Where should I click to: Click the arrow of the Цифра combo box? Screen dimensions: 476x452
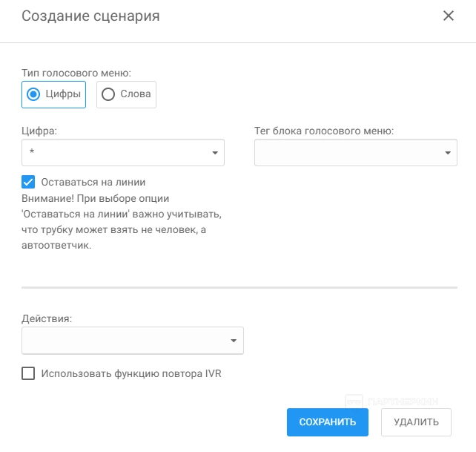coord(215,153)
